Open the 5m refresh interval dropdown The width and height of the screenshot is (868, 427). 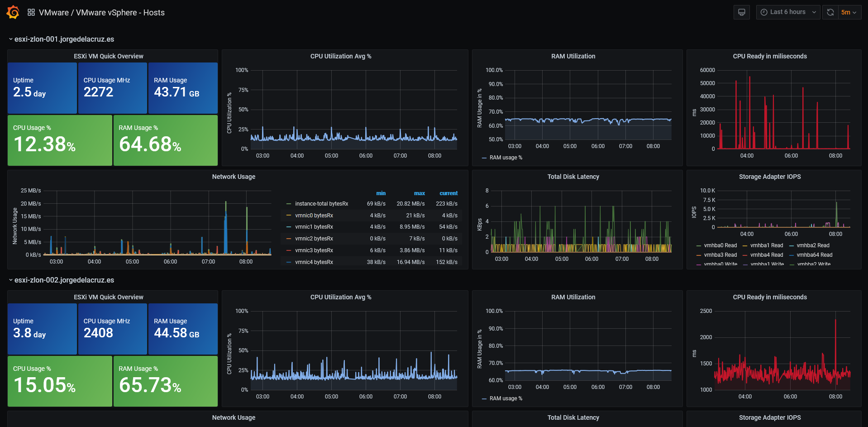click(x=849, y=12)
